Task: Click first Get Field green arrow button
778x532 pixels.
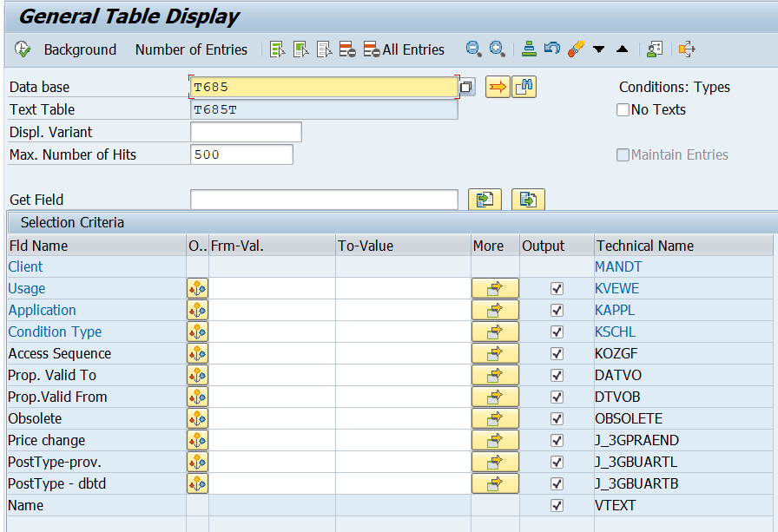Action: click(x=485, y=200)
